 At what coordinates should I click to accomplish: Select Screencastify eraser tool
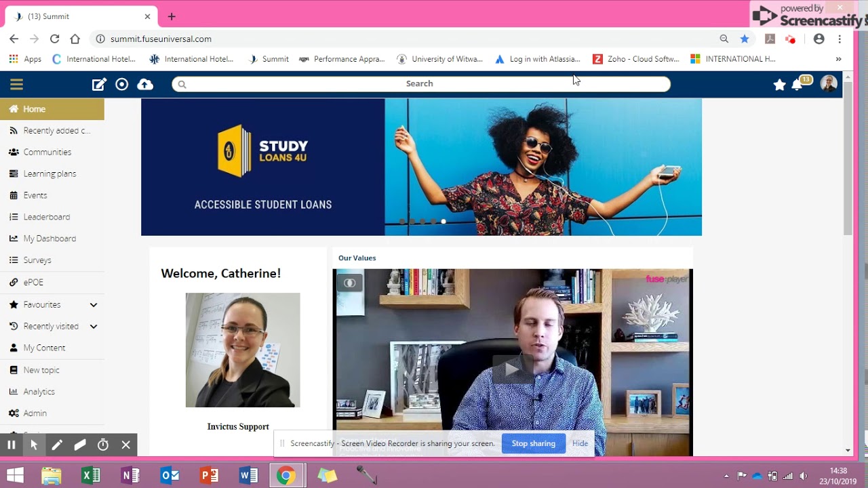80,445
